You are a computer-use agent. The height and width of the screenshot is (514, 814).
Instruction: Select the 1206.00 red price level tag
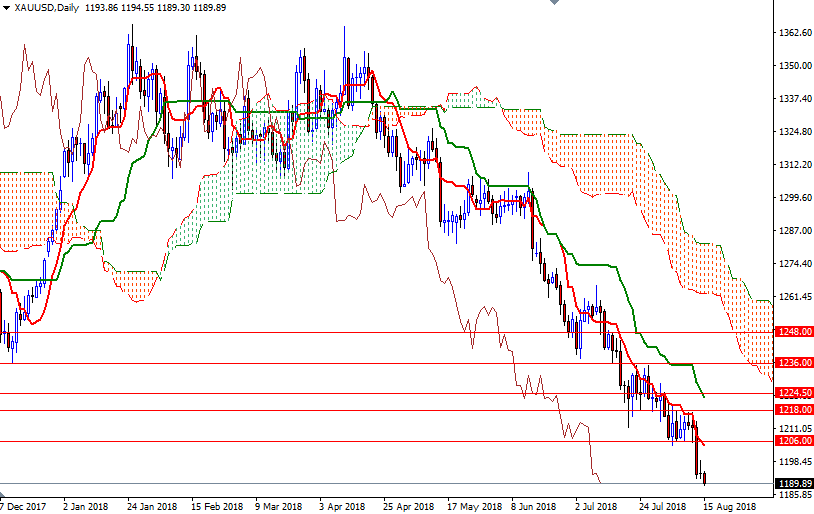(793, 441)
